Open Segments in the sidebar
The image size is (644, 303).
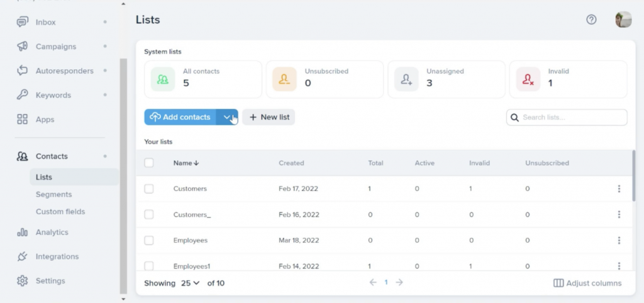(x=53, y=195)
